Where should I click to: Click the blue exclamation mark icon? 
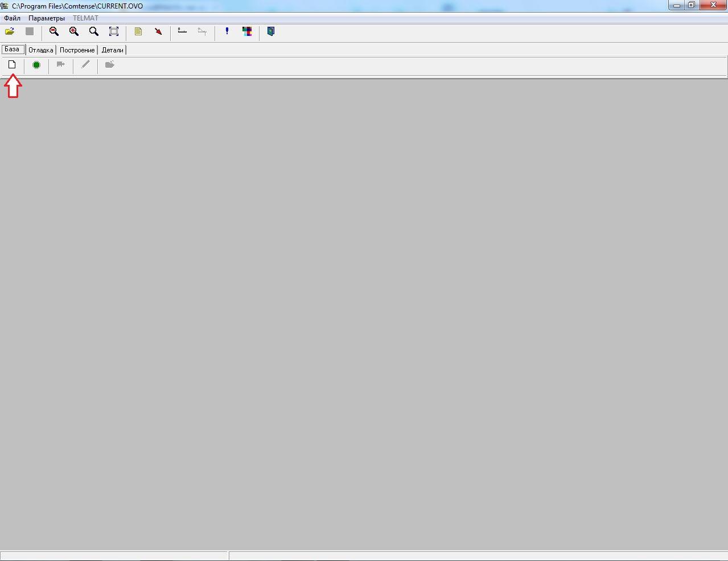coord(227,32)
